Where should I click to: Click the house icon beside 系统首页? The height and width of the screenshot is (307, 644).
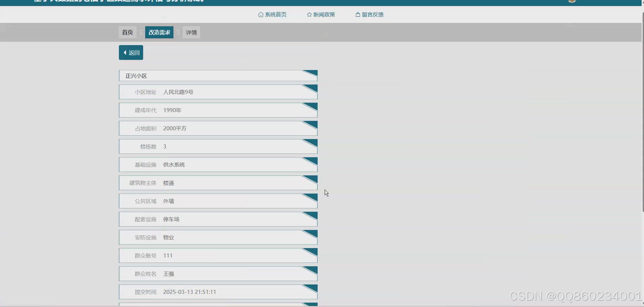click(261, 14)
